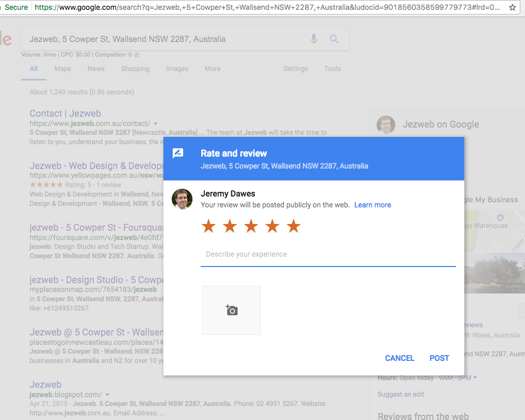Click the street view photo thumbnail

point(494,273)
